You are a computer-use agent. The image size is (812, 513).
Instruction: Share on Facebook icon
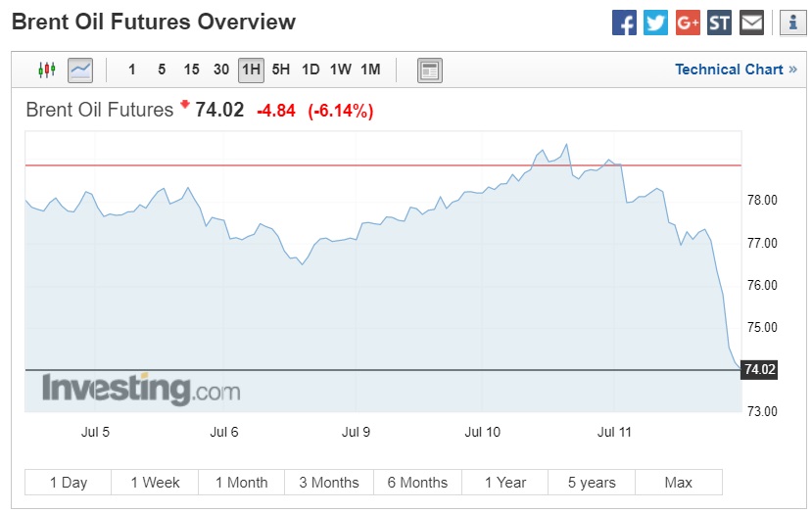[x=624, y=23]
